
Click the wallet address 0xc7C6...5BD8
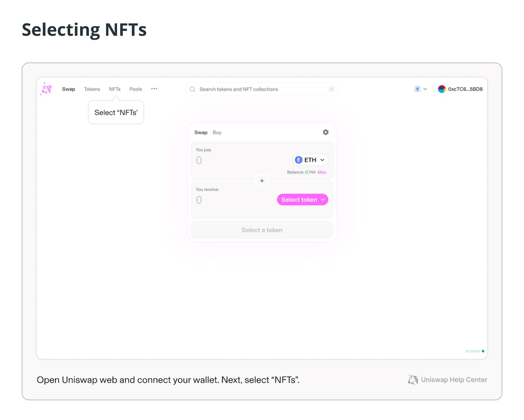[465, 89]
